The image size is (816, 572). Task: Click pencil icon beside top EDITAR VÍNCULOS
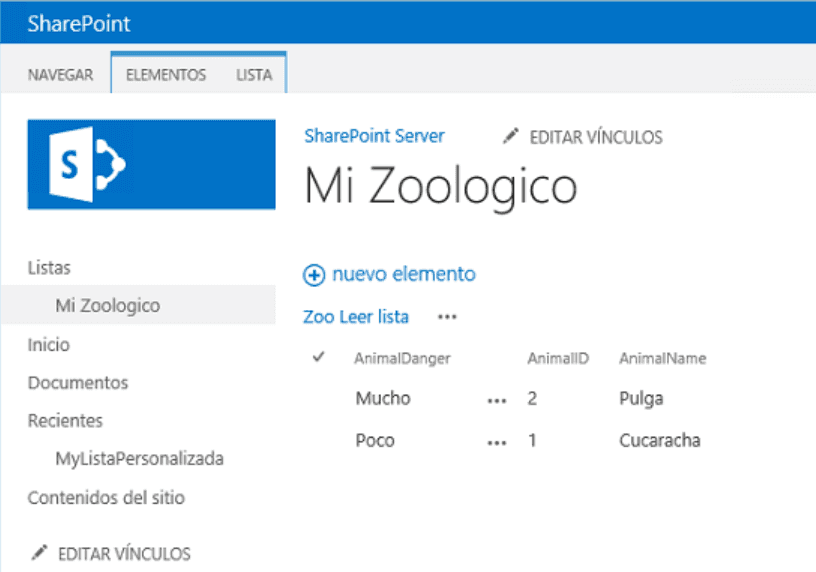pyautogui.click(x=511, y=136)
